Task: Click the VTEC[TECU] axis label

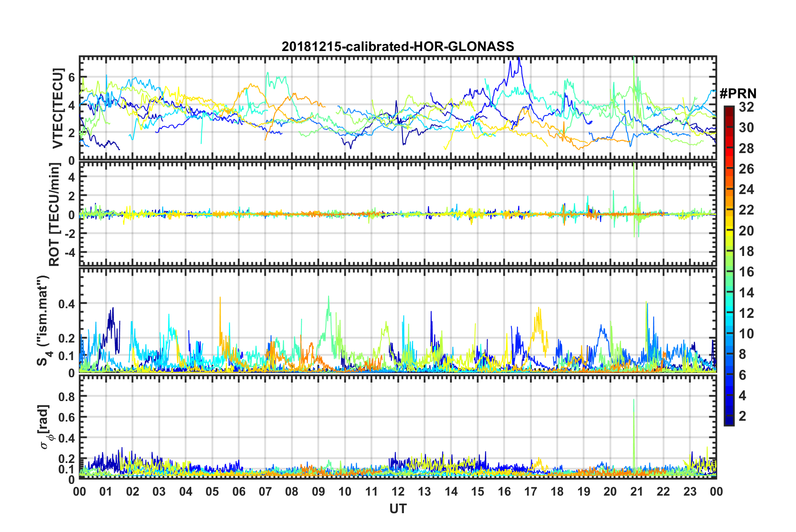Action: coord(58,108)
